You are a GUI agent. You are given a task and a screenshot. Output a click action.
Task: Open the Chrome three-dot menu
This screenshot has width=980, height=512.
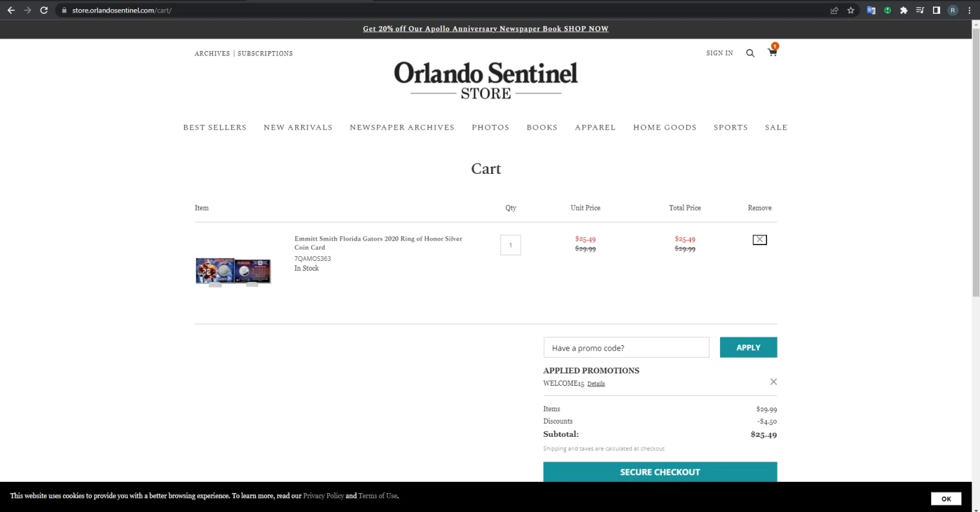(969, 10)
